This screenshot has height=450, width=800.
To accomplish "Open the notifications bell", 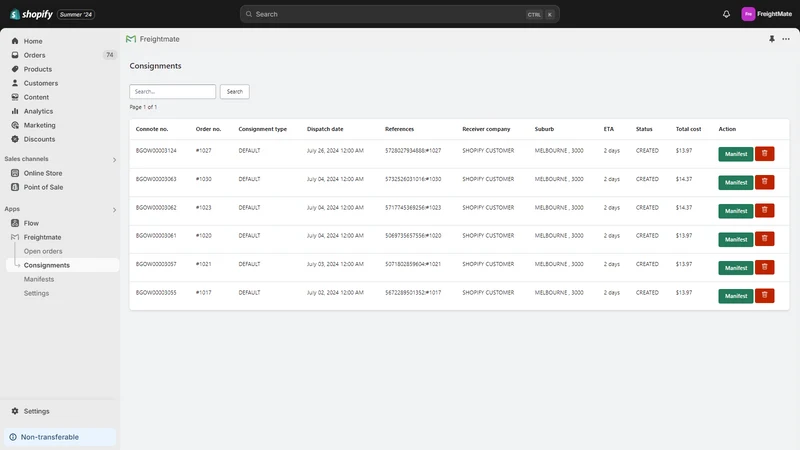I will click(x=726, y=14).
